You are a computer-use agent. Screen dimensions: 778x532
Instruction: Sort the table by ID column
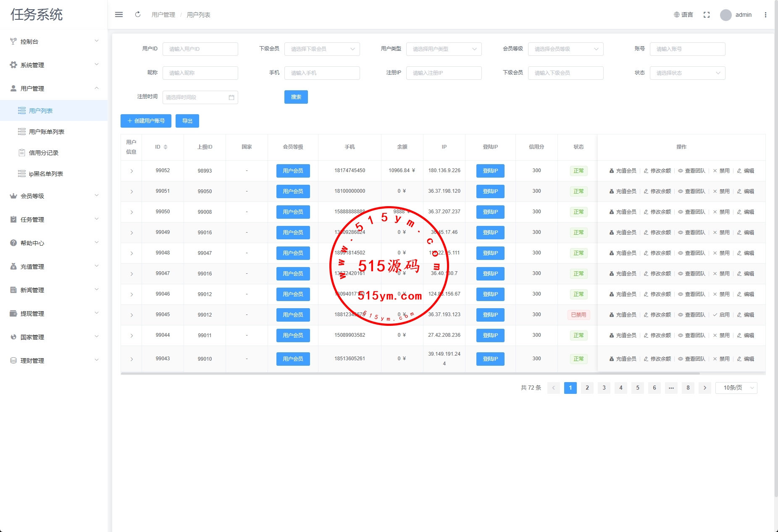166,147
